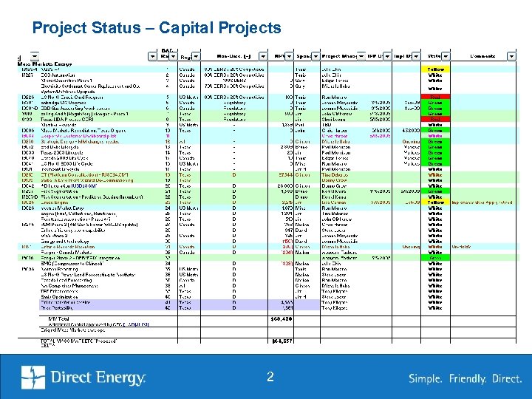Click the 'MM Total' row label
Image resolution: width=532 pixels, height=399 pixels.
point(58,319)
